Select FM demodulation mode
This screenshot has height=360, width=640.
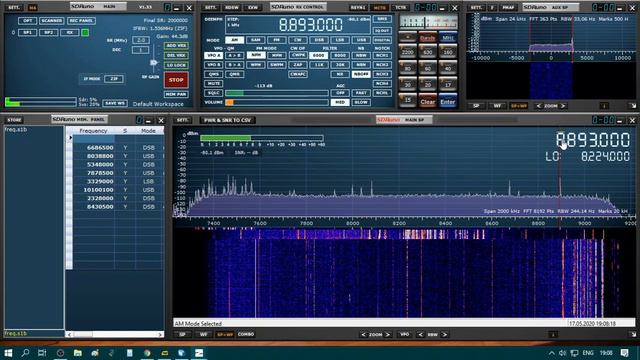coord(277,40)
